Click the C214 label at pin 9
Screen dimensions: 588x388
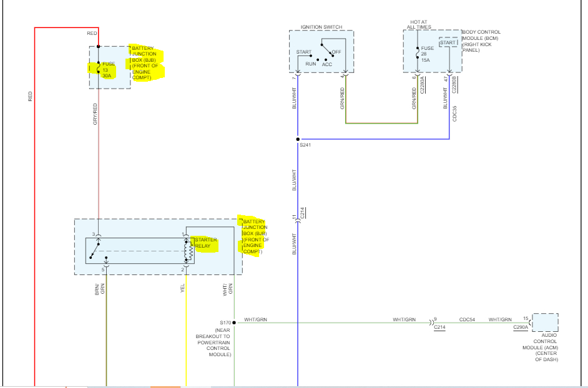coord(439,327)
